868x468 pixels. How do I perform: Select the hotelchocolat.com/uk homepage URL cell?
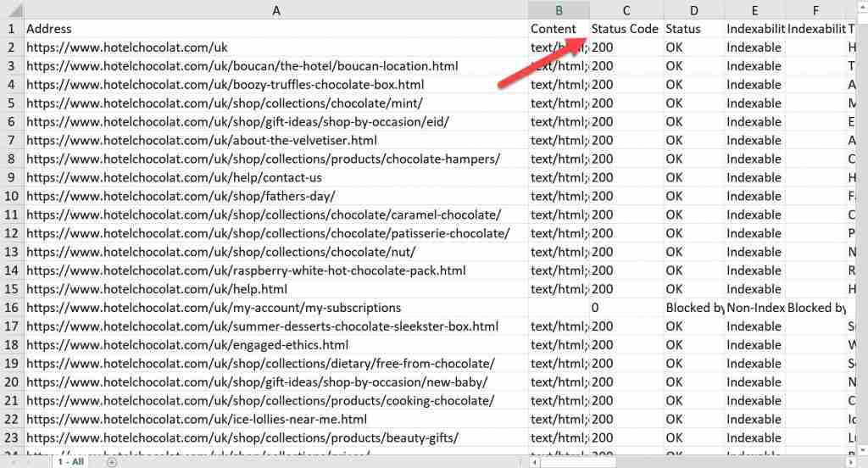(x=275, y=47)
